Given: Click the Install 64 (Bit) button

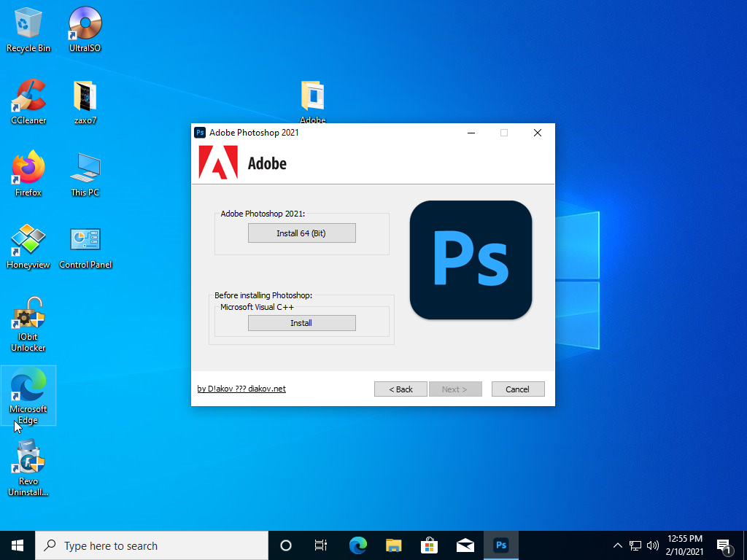Looking at the screenshot, I should 301,233.
